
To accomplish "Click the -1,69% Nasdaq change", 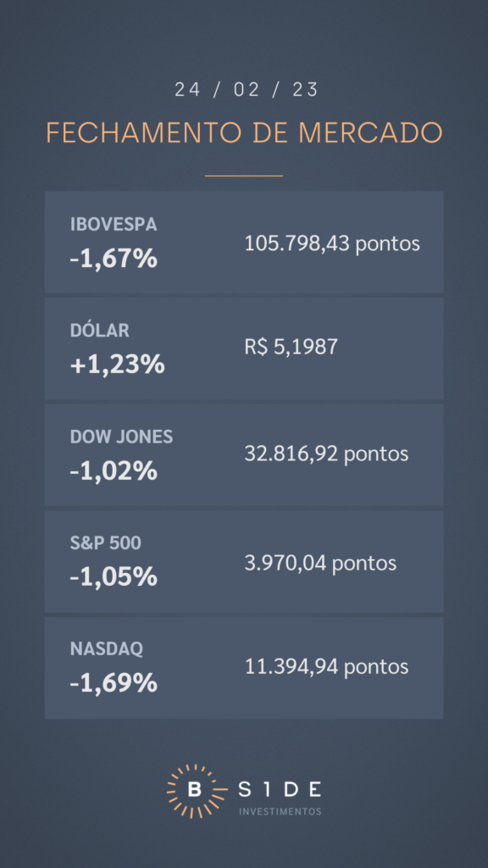I will 114,684.
